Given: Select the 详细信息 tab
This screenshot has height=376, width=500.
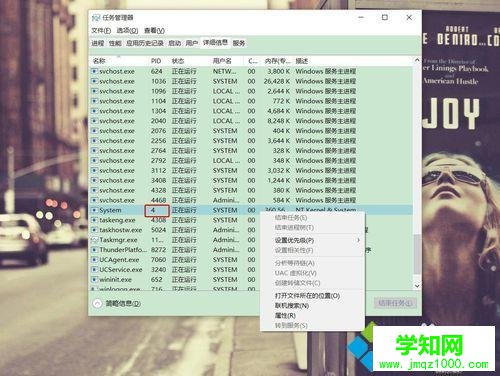Looking at the screenshot, I should pos(215,42).
